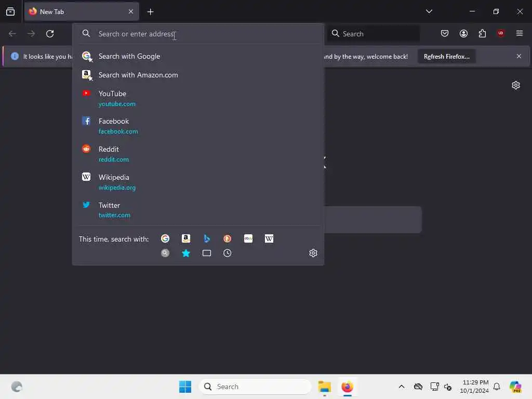Click the Windows taskbar Search box
532x399 pixels.
[x=255, y=387]
